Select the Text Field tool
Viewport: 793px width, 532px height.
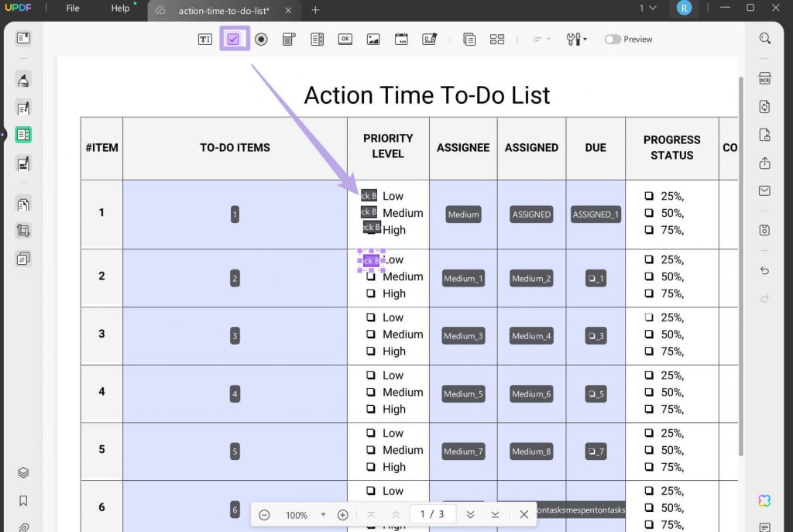(204, 39)
